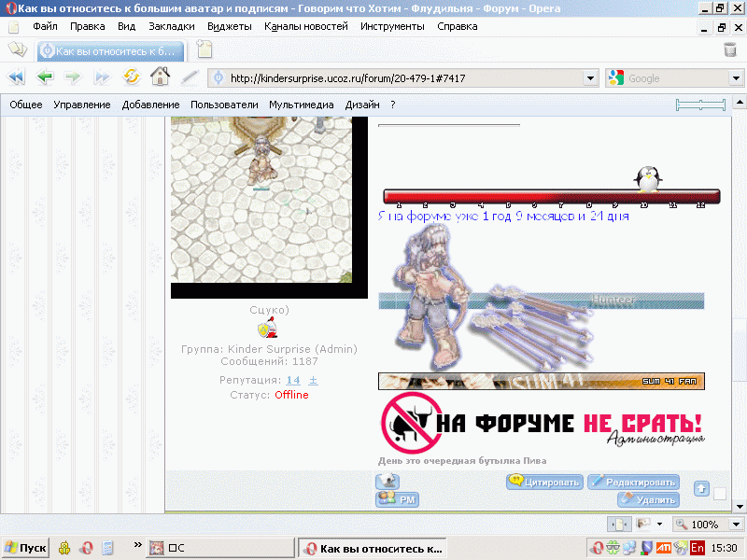
Task: Open the calculator icon in the quick launch
Action: 107,548
